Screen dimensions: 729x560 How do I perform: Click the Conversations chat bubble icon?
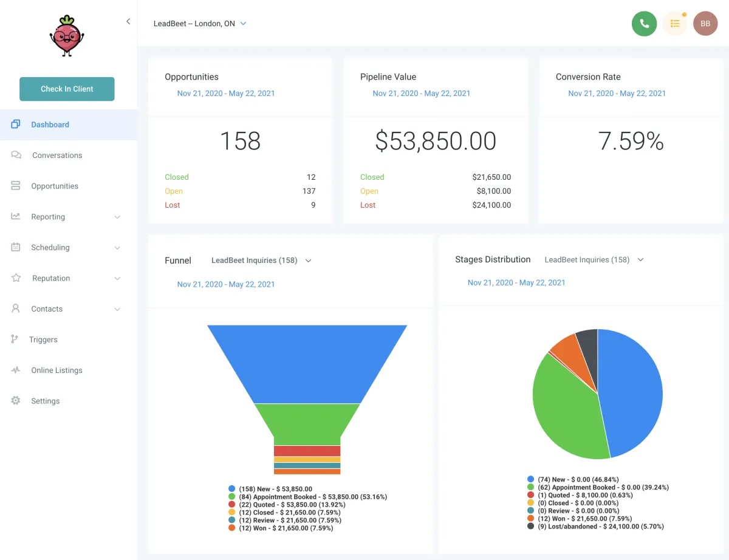point(16,155)
